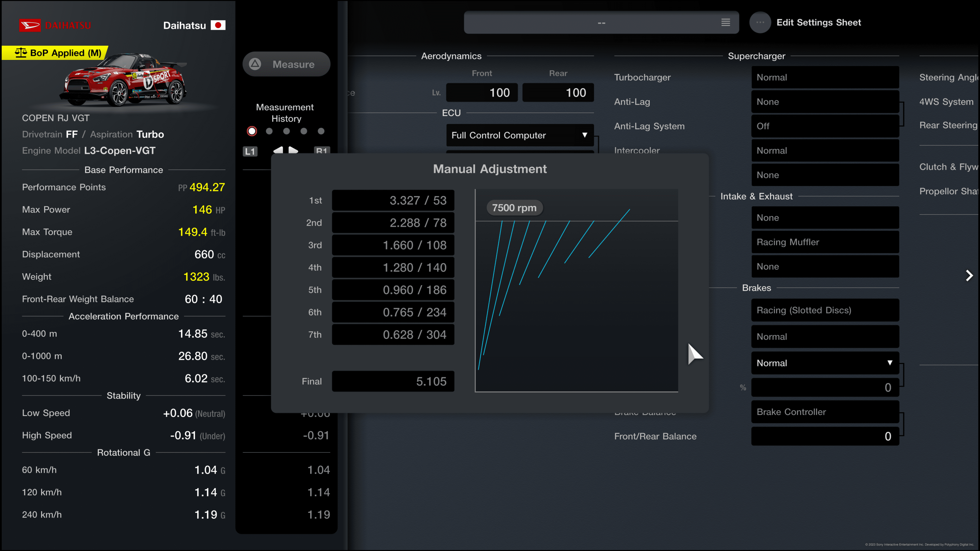Edit the 4th gear ratio 1.280 / 140
The image size is (980, 551).
393,267
